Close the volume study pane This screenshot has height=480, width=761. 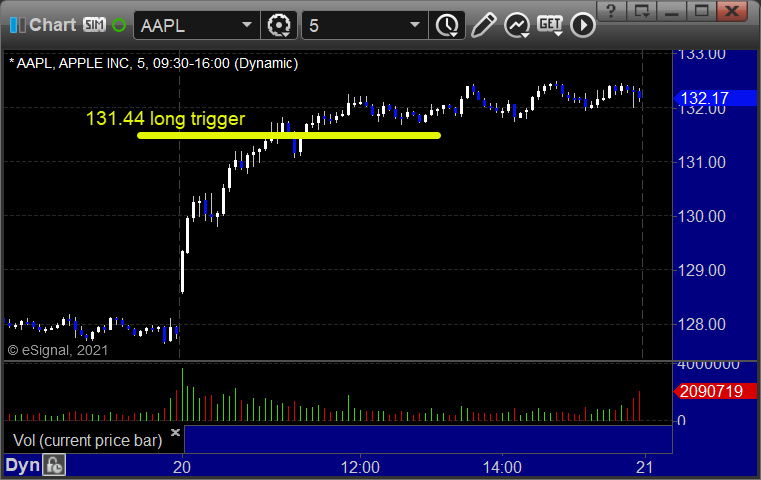pyautogui.click(x=175, y=432)
